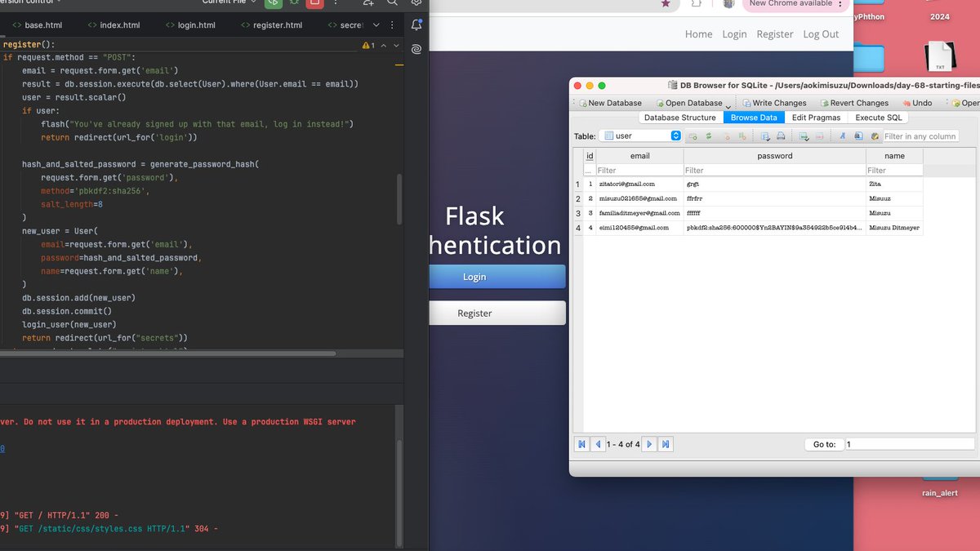Viewport: 980px width, 551px height.
Task: Expand hidden editor tabs chevron
Action: pyautogui.click(x=376, y=25)
